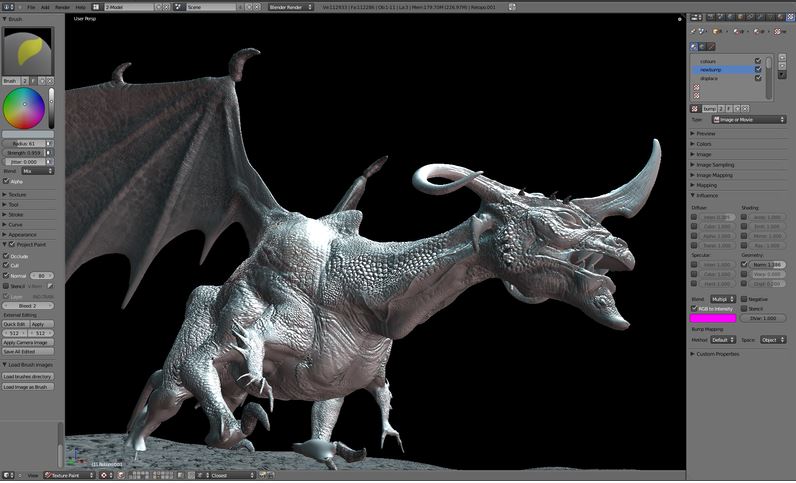796x483 pixels.
Task: Click Load brushes directory button
Action: click(x=28, y=377)
